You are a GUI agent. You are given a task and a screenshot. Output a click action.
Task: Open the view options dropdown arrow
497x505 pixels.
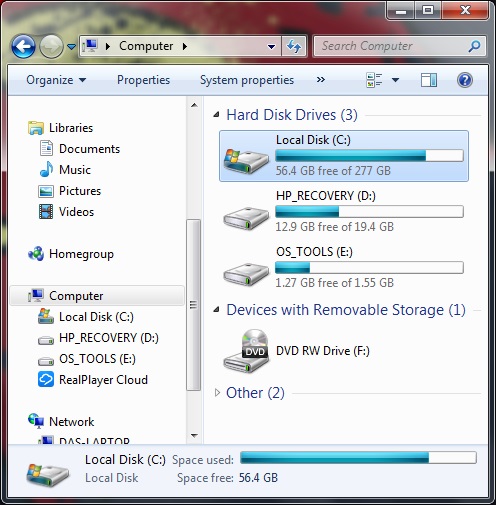pyautogui.click(x=395, y=80)
